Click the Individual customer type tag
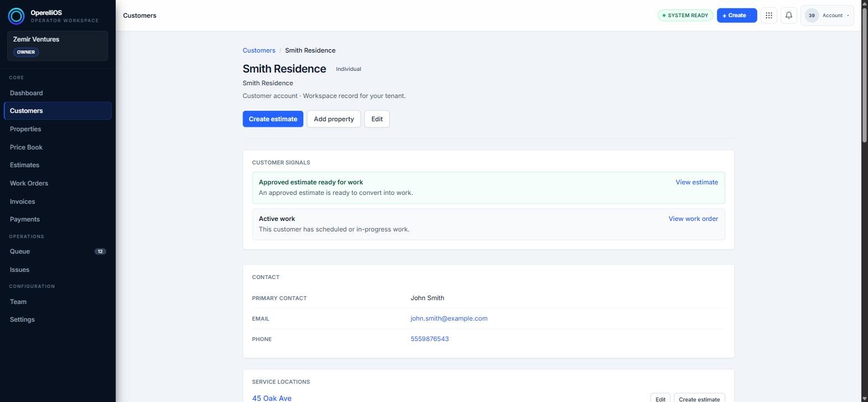This screenshot has height=402, width=868. (x=348, y=69)
